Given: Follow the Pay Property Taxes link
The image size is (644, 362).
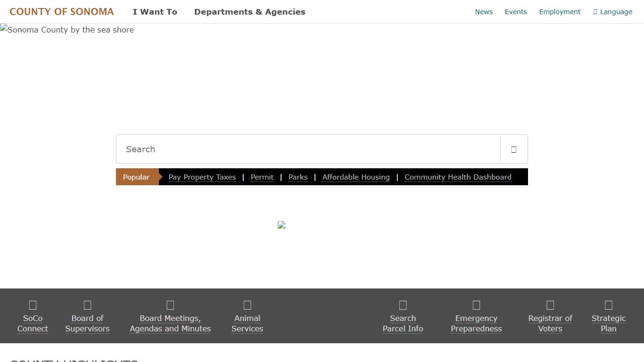Looking at the screenshot, I should pyautogui.click(x=202, y=177).
